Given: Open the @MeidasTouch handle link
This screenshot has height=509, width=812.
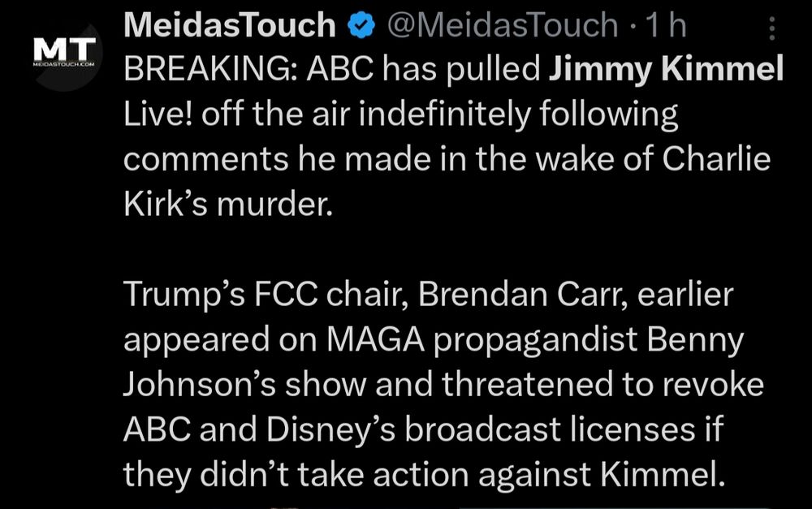Looking at the screenshot, I should 503,25.
